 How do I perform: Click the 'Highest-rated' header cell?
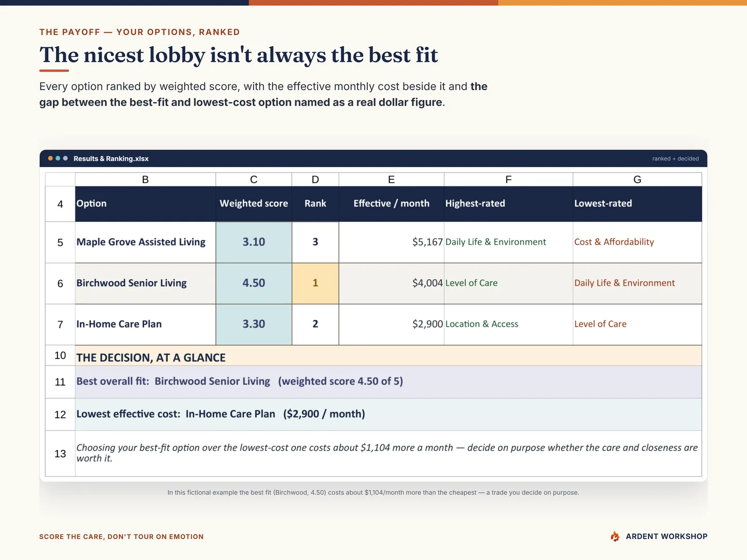coord(508,204)
